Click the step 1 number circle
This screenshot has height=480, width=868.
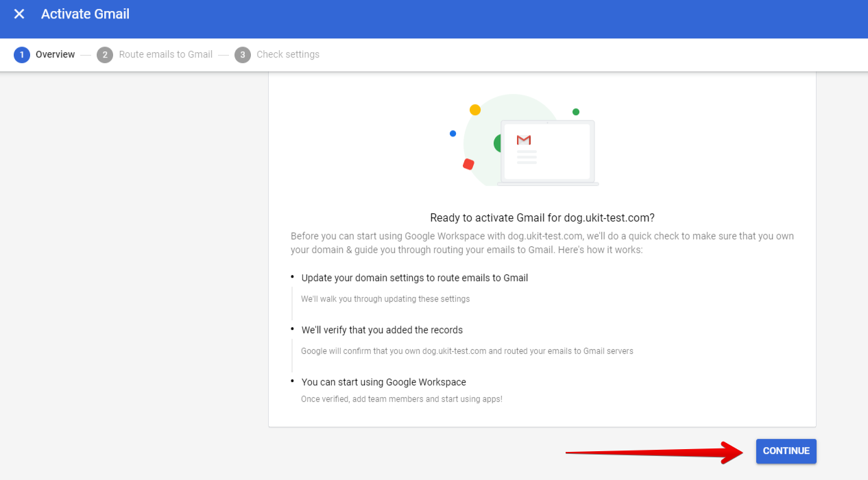click(22, 55)
